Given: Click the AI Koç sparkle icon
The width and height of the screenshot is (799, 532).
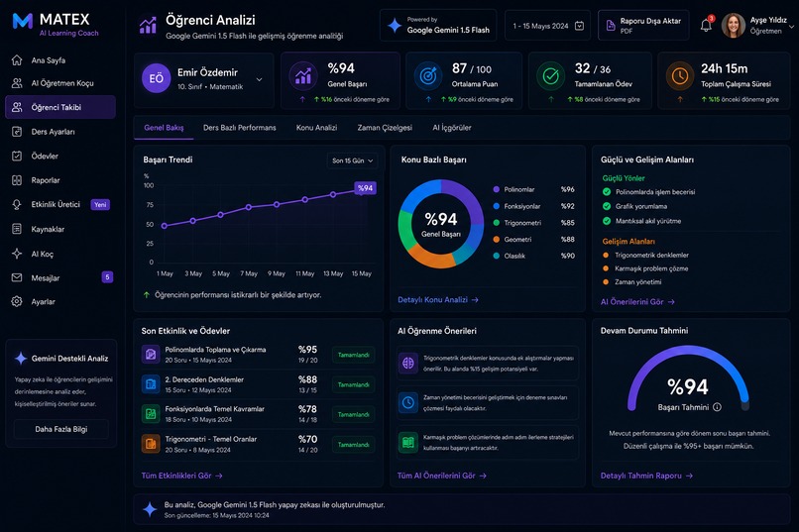Looking at the screenshot, I should pyautogui.click(x=17, y=254).
